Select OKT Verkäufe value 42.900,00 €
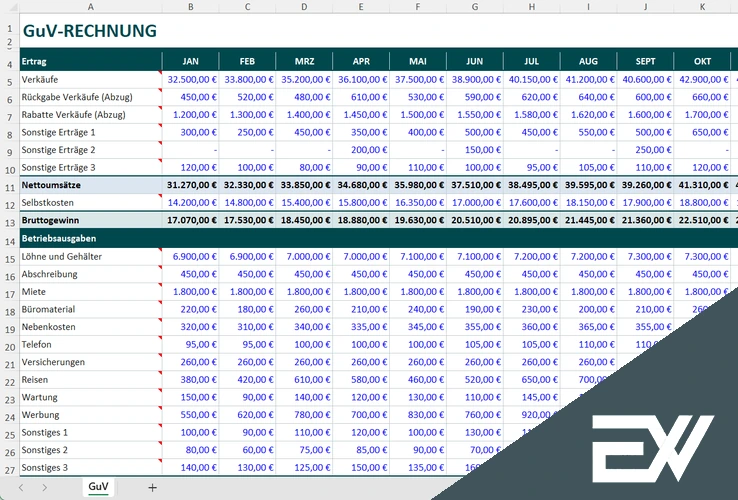738x500 pixels. pos(702,80)
